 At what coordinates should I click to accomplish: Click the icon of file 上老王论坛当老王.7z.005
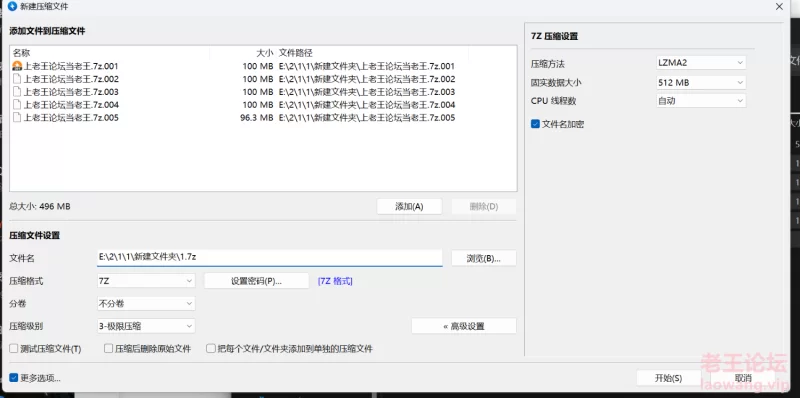17,118
